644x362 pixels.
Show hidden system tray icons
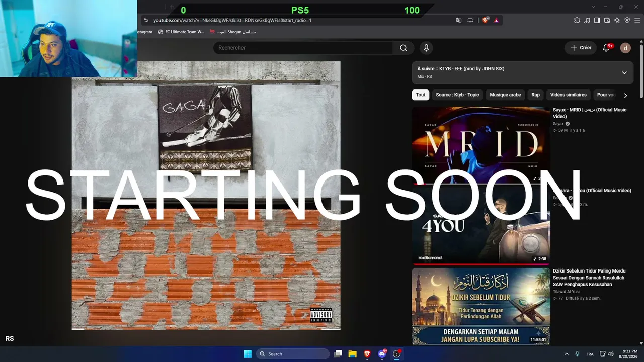click(566, 354)
